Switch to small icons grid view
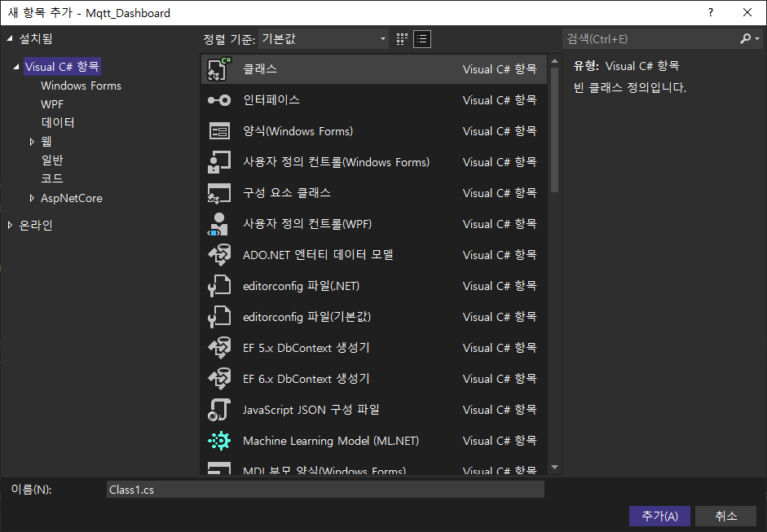 [x=402, y=39]
